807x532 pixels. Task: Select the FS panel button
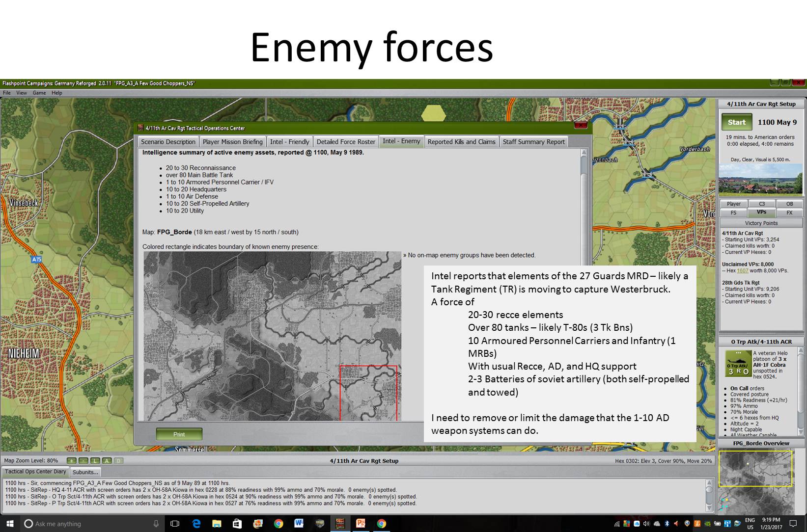733,213
